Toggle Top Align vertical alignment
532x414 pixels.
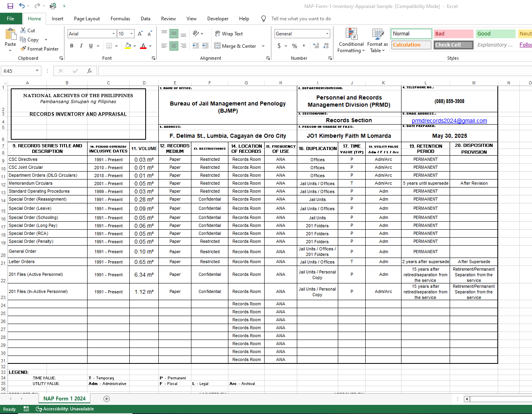(x=164, y=34)
